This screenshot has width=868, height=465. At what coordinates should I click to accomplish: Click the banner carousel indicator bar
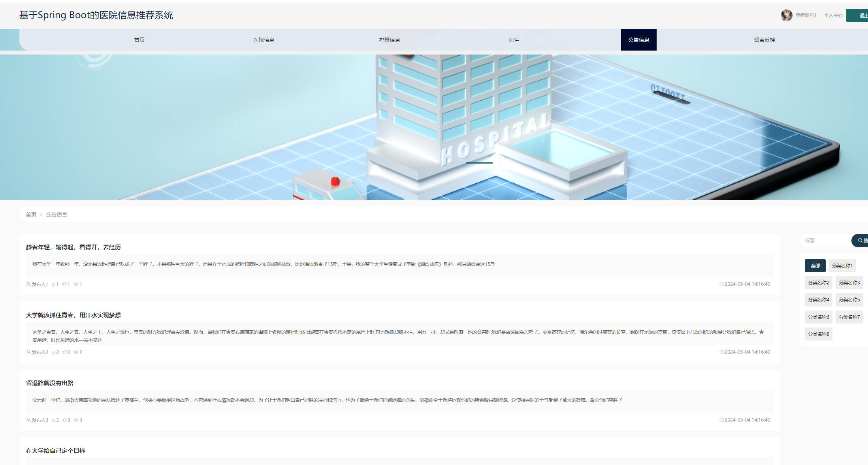[x=479, y=163]
